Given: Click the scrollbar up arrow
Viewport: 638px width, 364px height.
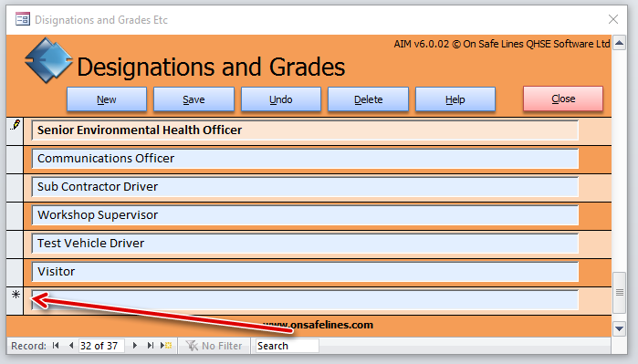Looking at the screenshot, I should 619,43.
